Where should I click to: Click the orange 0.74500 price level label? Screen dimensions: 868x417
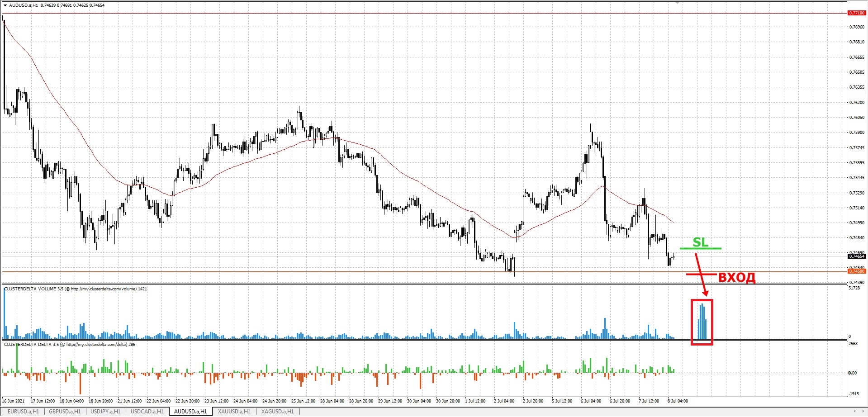tap(857, 271)
